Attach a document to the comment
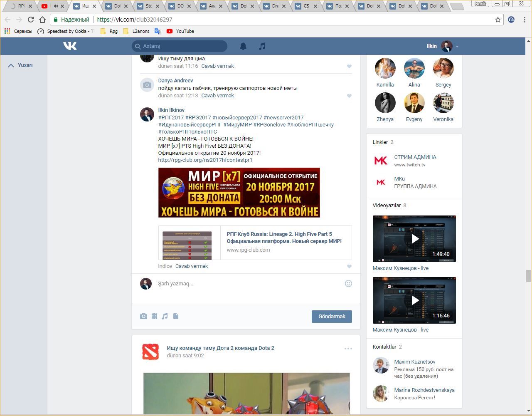This screenshot has height=416, width=532. 176,316
